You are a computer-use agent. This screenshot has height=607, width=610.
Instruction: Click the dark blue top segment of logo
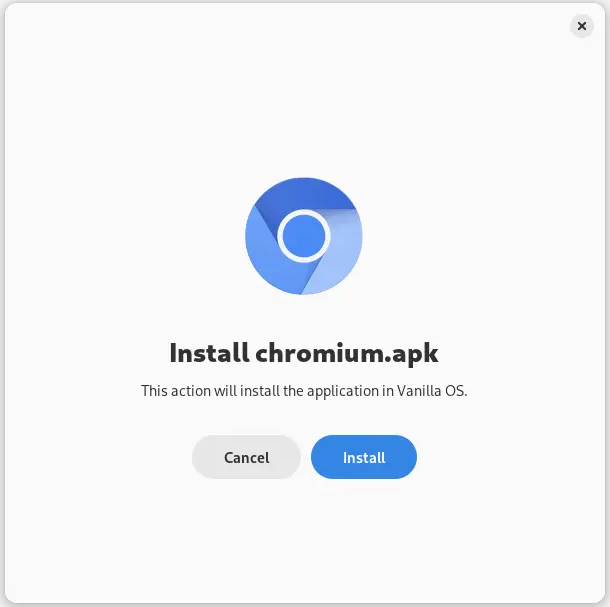click(304, 193)
